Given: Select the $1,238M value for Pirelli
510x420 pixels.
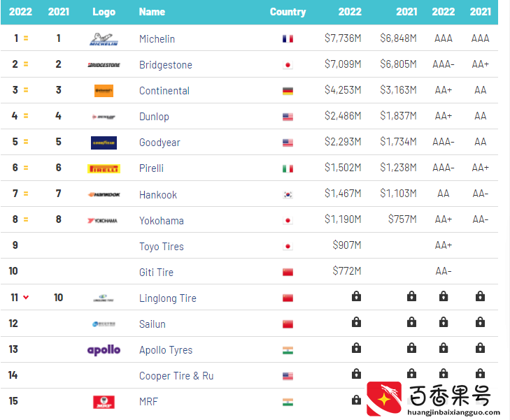Looking at the screenshot, I should tap(398, 168).
